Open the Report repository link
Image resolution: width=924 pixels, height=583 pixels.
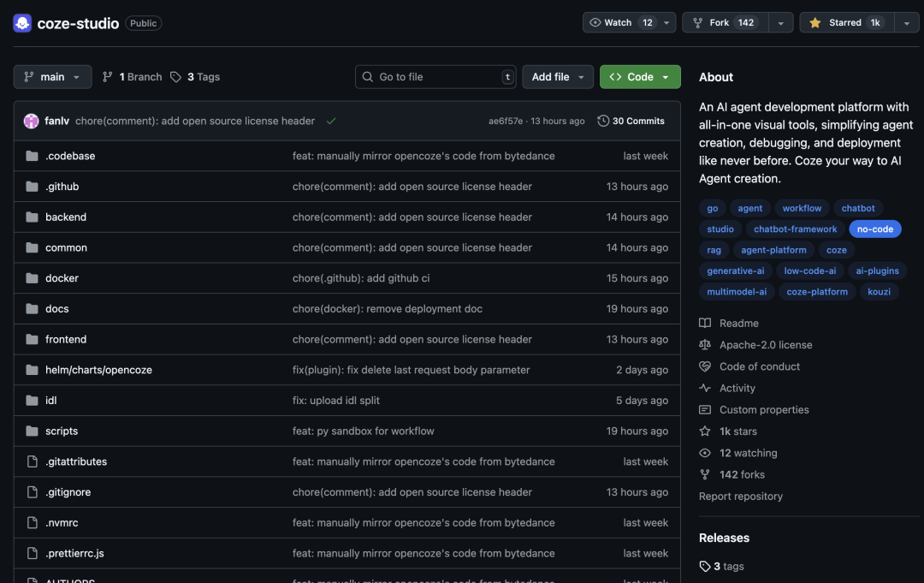coord(741,497)
